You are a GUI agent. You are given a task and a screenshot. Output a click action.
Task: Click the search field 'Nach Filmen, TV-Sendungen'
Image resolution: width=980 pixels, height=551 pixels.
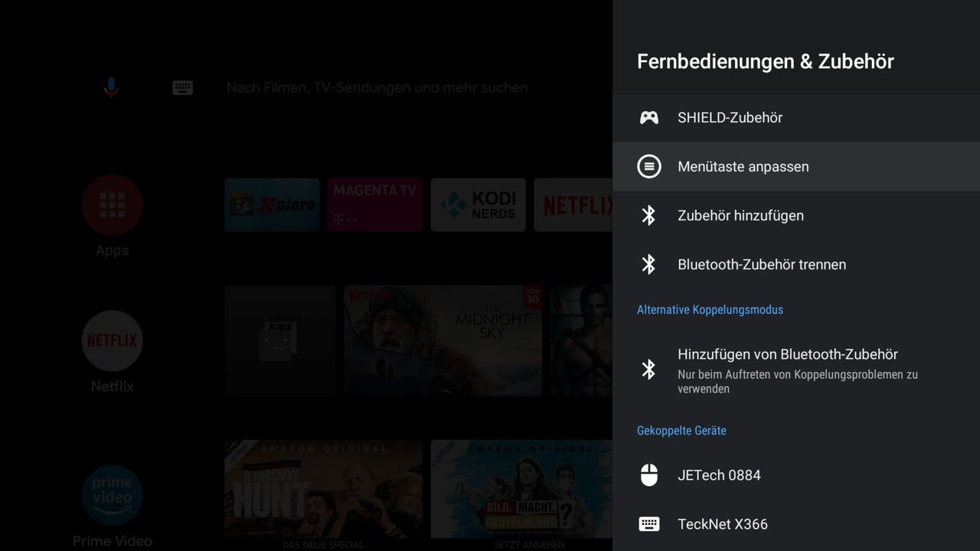[377, 88]
